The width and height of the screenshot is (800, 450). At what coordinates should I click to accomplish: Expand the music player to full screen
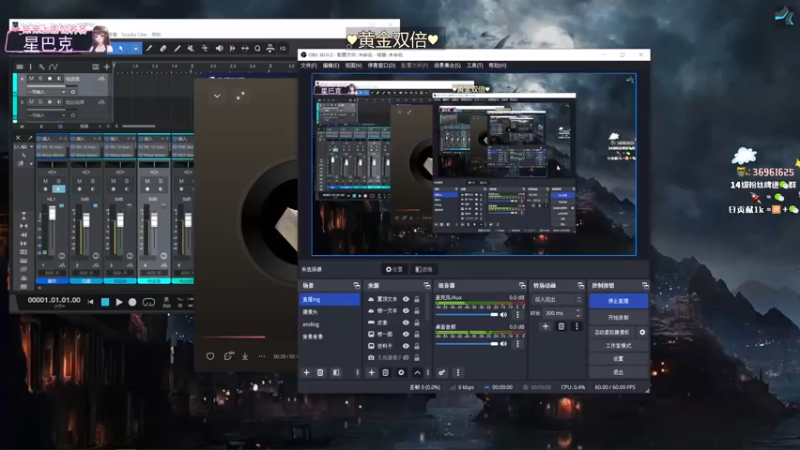(240, 95)
